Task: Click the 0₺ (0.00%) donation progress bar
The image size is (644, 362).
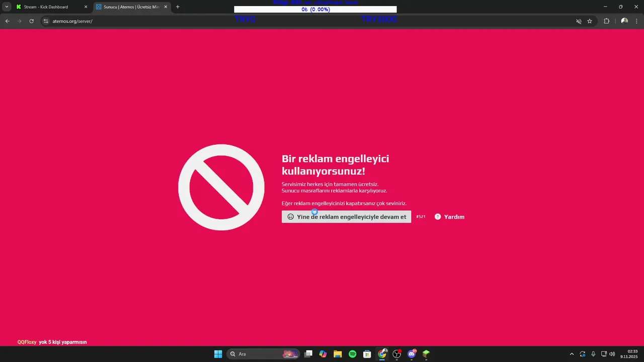Action: [x=315, y=10]
